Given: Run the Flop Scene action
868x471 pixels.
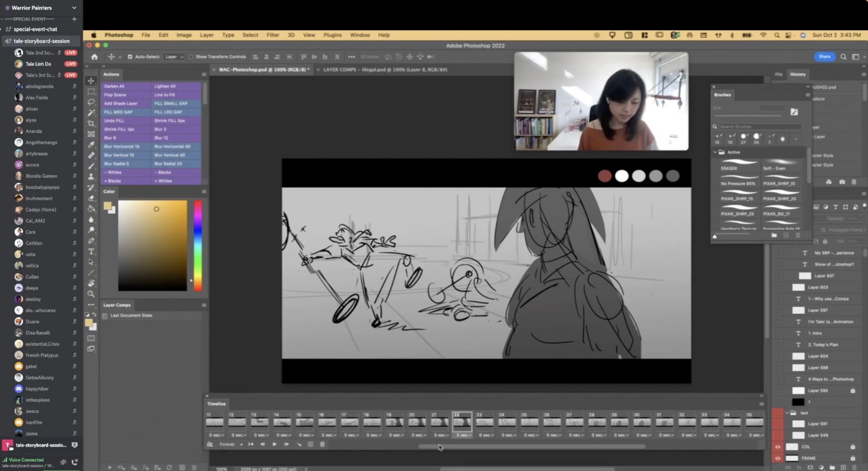Looking at the screenshot, I should pos(115,95).
